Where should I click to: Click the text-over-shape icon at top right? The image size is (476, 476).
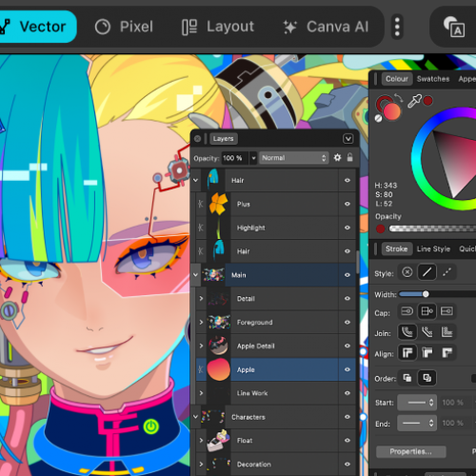tap(454, 27)
